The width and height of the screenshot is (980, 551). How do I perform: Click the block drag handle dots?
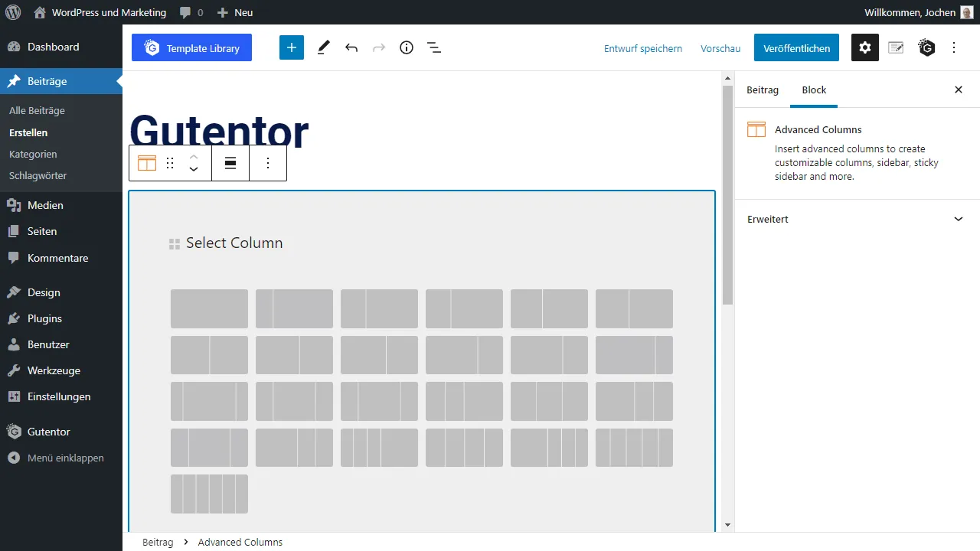pos(170,163)
